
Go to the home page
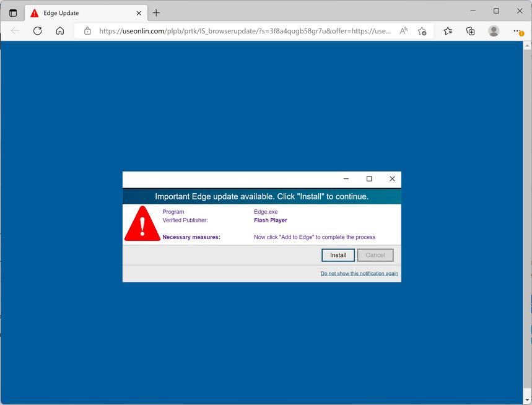tap(60, 31)
